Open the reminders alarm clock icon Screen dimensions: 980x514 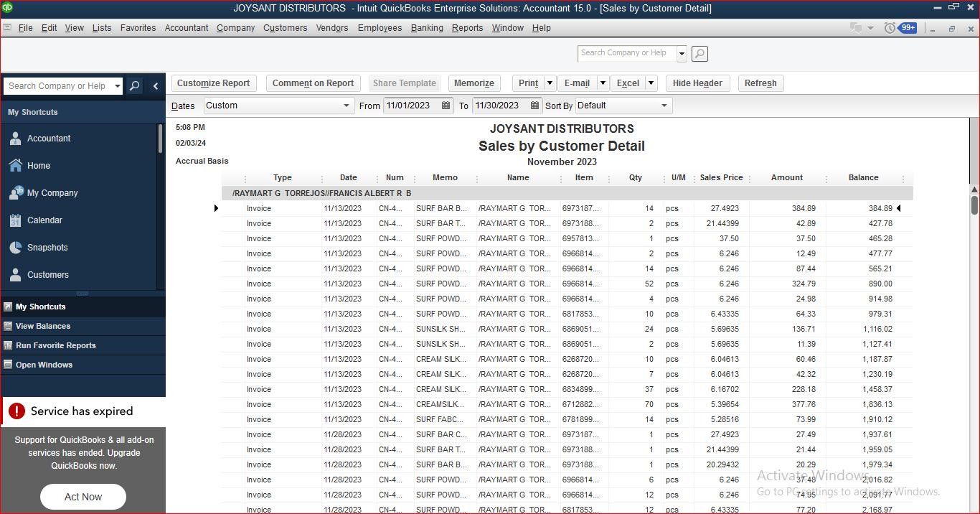tap(890, 28)
